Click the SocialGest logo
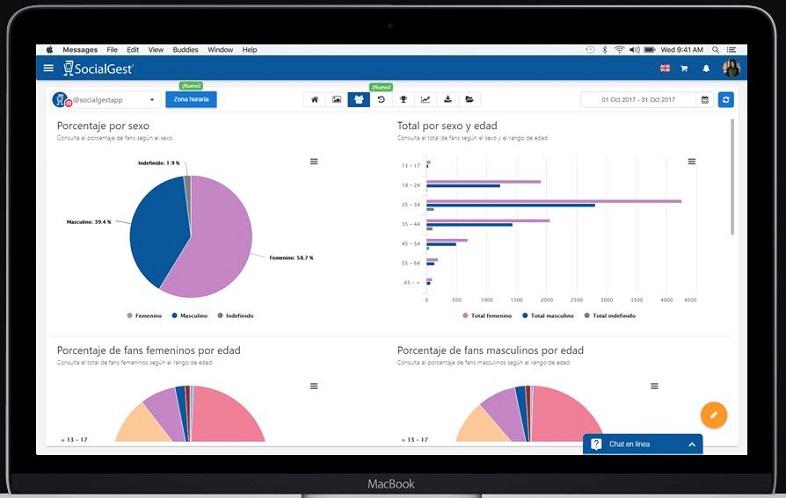This screenshot has width=786, height=498. 98,68
